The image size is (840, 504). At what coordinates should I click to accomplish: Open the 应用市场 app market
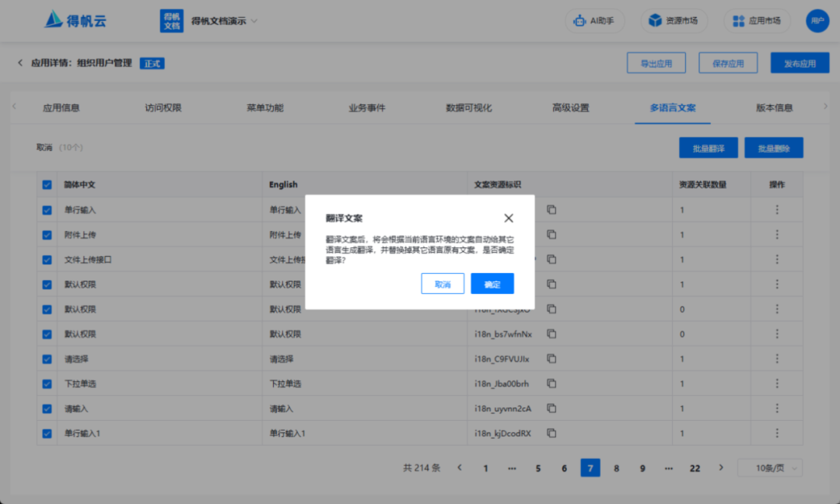click(756, 21)
